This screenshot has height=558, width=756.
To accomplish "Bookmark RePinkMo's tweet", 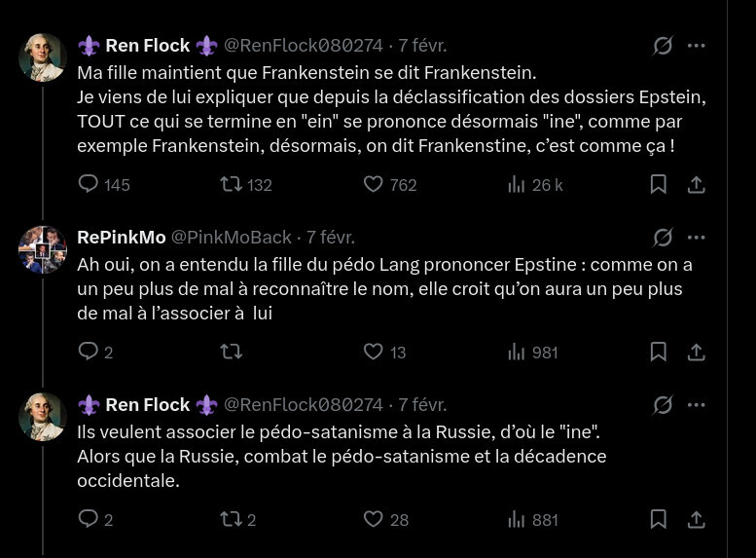I will click(x=659, y=352).
